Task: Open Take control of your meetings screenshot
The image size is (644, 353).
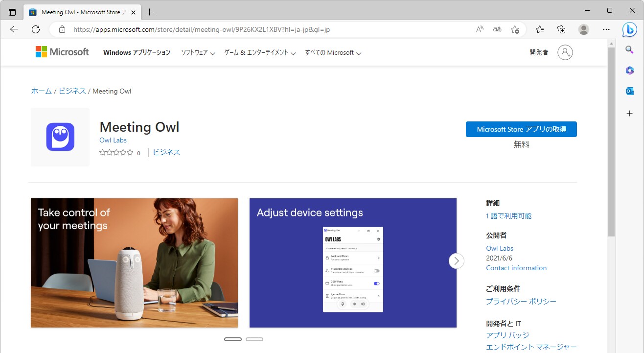Action: (x=134, y=263)
